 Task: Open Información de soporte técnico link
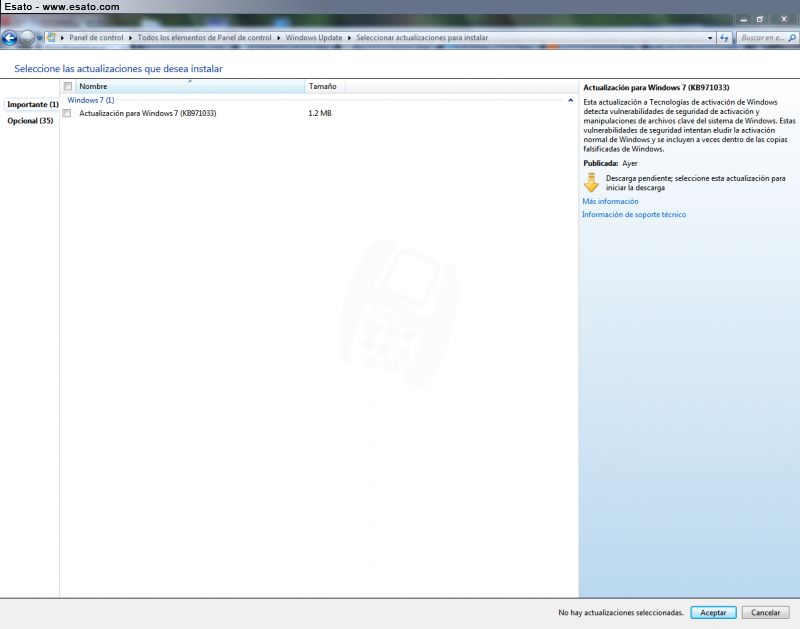pos(634,215)
